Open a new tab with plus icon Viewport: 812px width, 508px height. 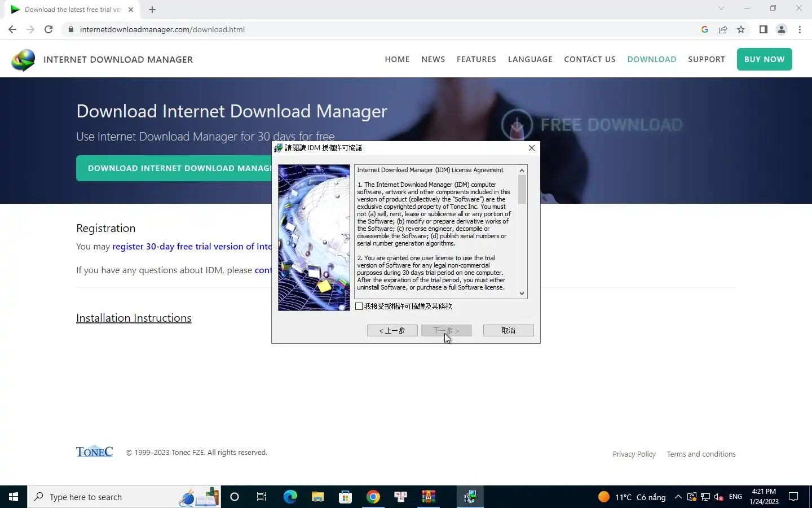pos(152,10)
